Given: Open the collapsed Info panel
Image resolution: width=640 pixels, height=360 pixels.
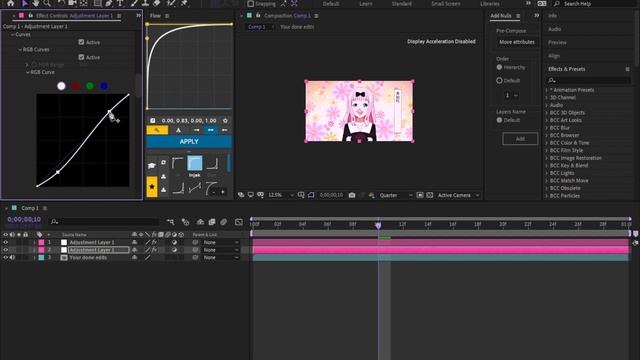Looking at the screenshot, I should coord(552,16).
